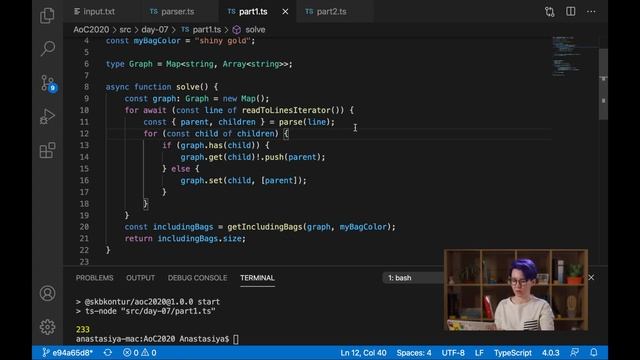Click line number 20 in gutter
640x360 pixels.
84,227
